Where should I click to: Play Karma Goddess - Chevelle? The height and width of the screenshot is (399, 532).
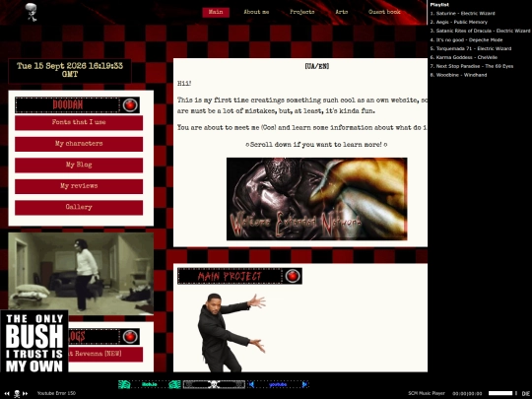coord(463,57)
